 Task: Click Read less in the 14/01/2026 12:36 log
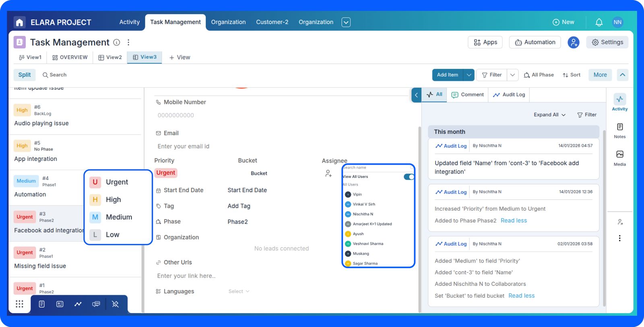(x=514, y=221)
